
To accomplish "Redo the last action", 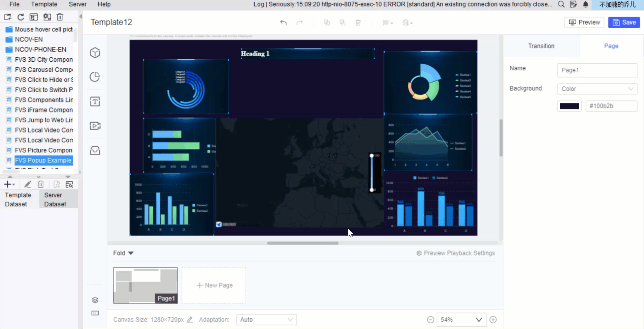I will click(x=299, y=23).
